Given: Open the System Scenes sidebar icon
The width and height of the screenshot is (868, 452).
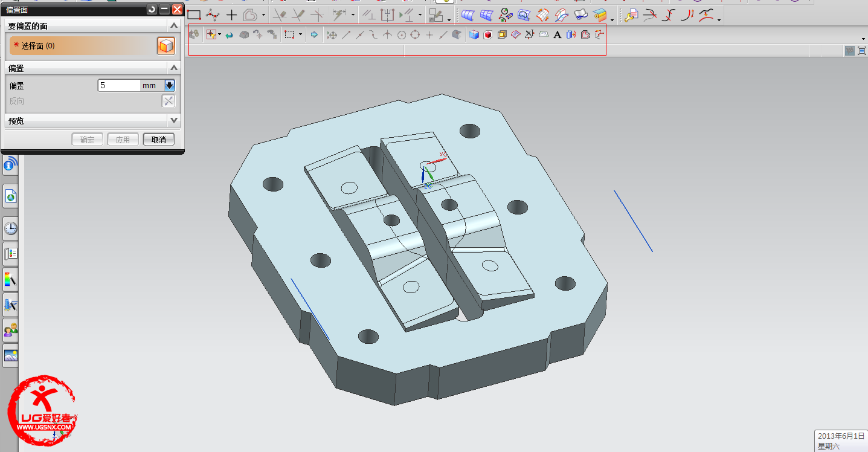Looking at the screenshot, I should click(11, 355).
